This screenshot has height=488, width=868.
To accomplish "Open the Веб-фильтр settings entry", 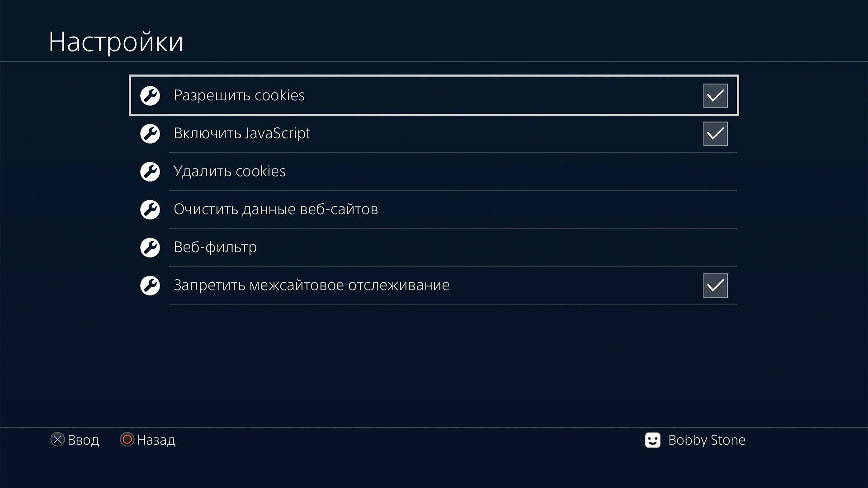I will tap(215, 248).
